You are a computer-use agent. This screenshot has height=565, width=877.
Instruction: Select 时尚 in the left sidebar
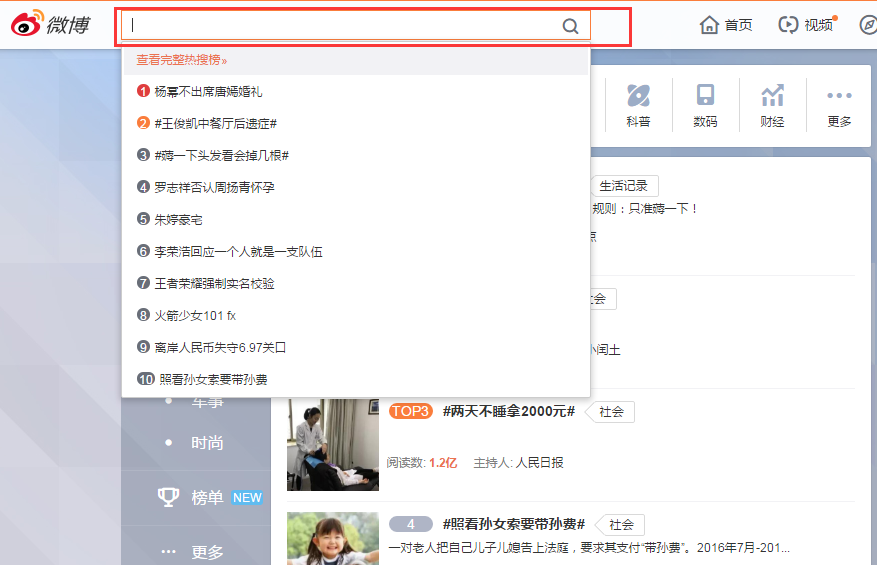click(207, 443)
